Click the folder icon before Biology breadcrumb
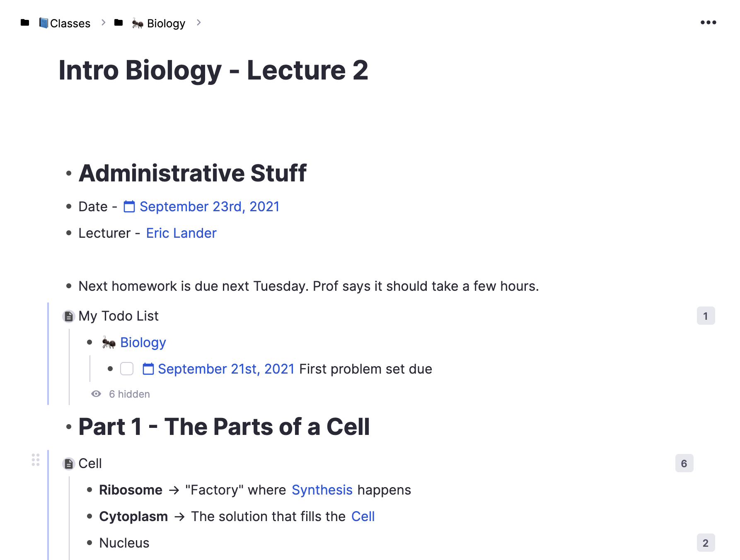Screen dimensions: 740x560 point(118,23)
